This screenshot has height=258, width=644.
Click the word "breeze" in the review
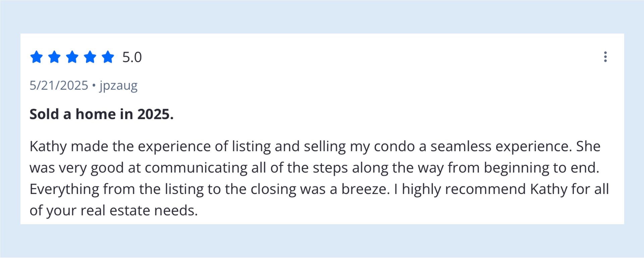(x=365, y=189)
